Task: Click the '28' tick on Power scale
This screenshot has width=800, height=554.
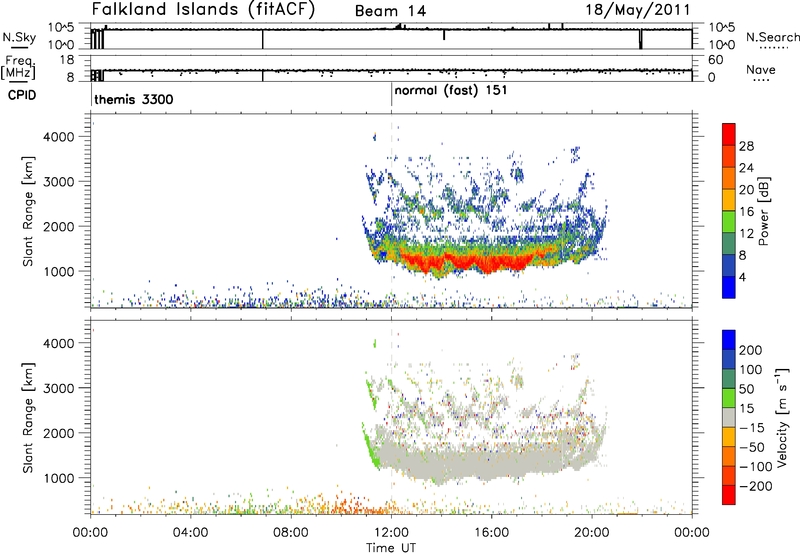Action: click(746, 146)
